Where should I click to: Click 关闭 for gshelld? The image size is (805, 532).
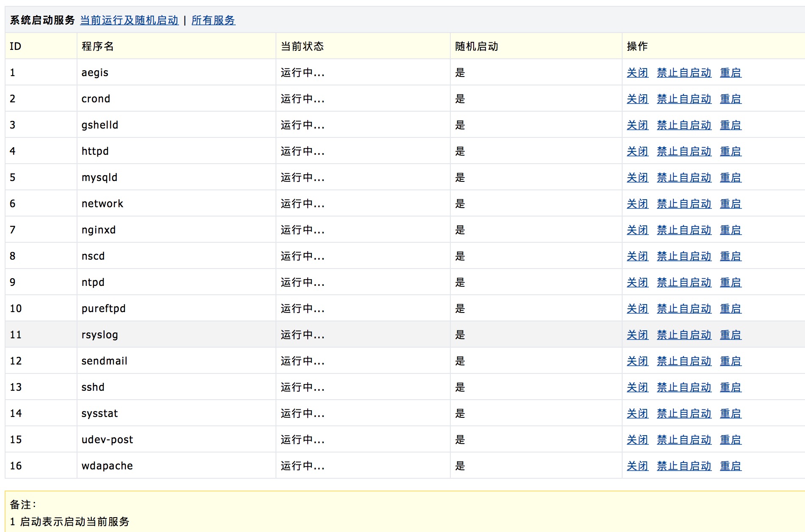coord(637,125)
